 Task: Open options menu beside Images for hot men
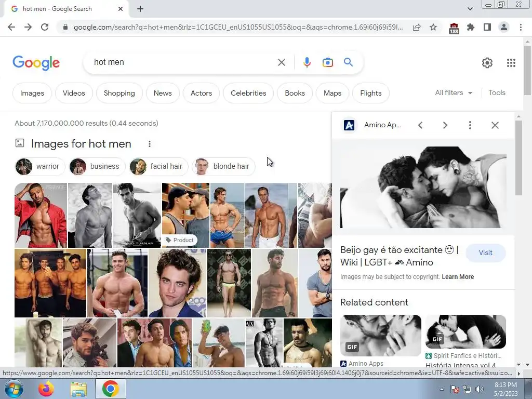point(149,144)
